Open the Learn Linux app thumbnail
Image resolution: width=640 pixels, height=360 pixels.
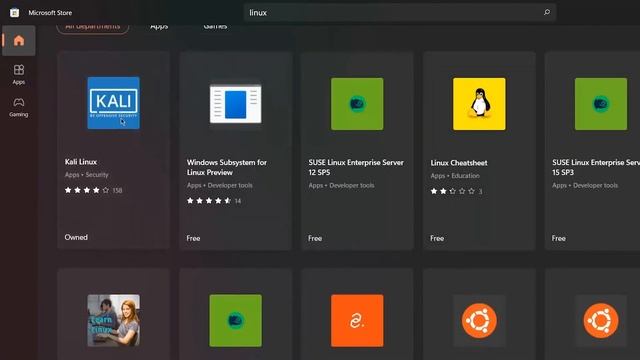(113, 320)
